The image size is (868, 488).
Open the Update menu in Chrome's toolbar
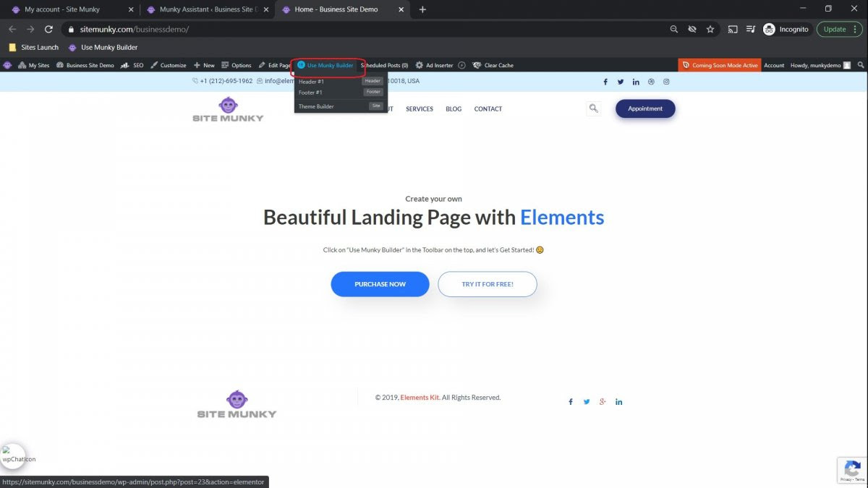839,30
